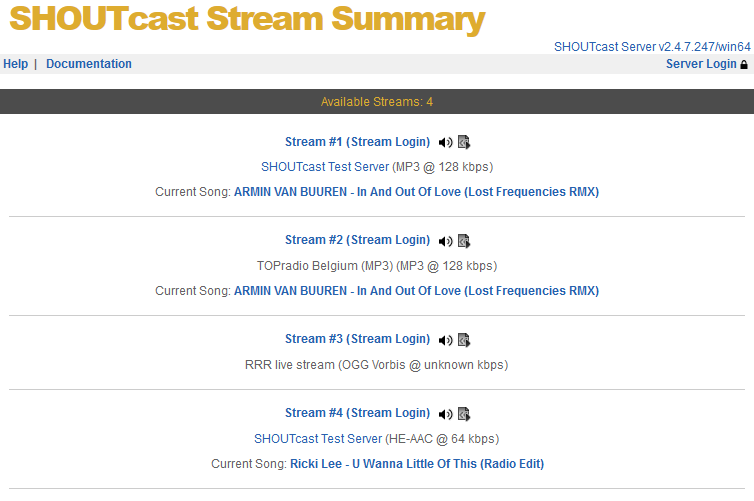Click the history icon beside Stream #2
Image resolution: width=754 pixels, height=501 pixels.
click(x=464, y=241)
